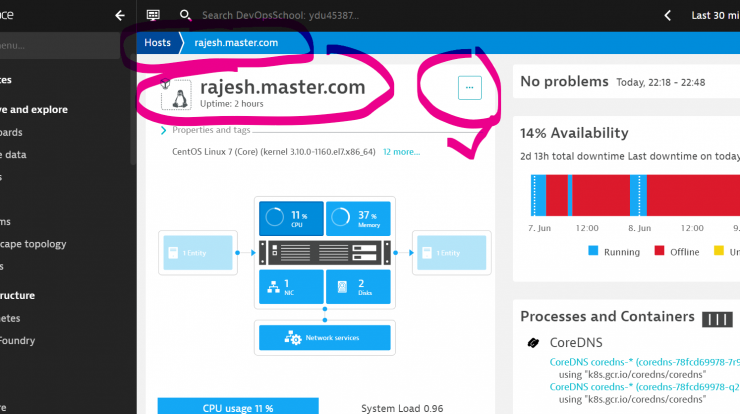Click the server rack host graphic
740x414 pixels.
325,253
